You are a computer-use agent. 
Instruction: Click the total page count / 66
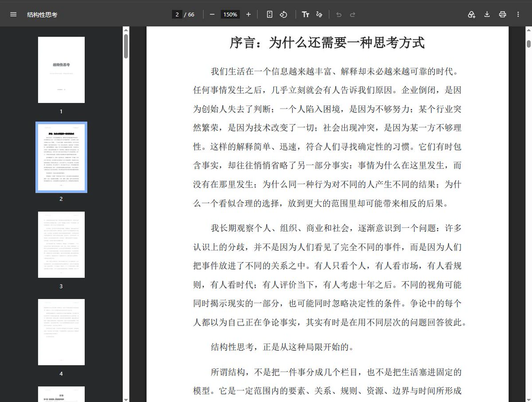190,15
